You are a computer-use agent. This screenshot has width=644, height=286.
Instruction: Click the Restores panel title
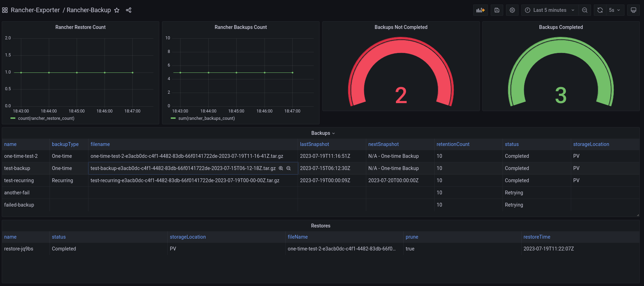[x=321, y=226]
